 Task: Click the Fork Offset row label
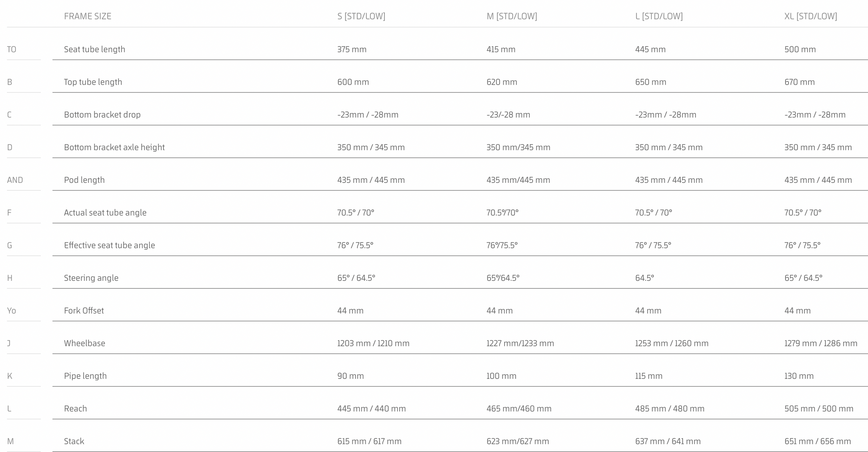point(84,311)
